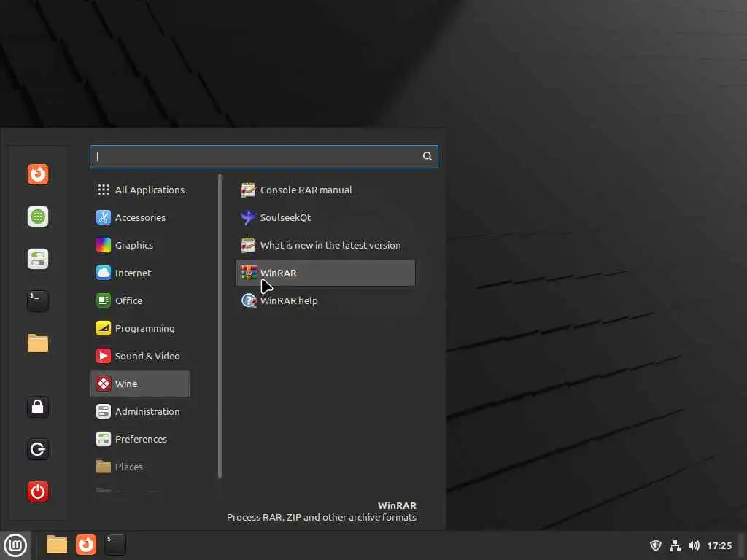This screenshot has width=747, height=560.
Task: Open Files folder icon in favorites sidebar
Action: (38, 343)
